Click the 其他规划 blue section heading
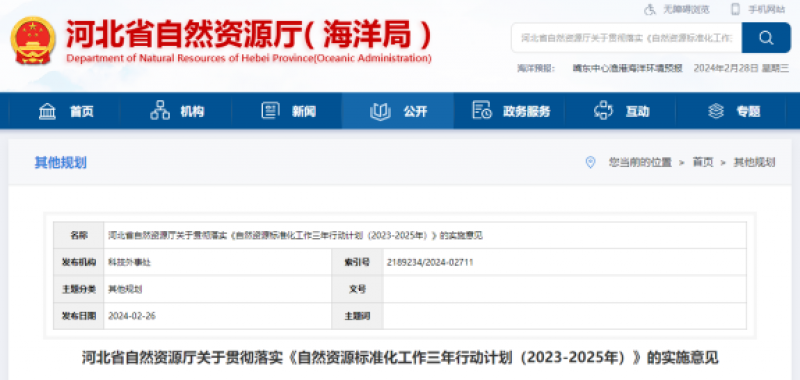Screen dimensions: 800x380 coord(60,163)
